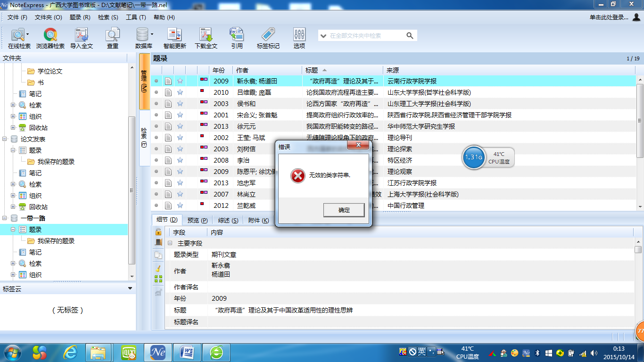Sort by the 作者 column header
Screen dimensions: 644x362
pos(268,70)
